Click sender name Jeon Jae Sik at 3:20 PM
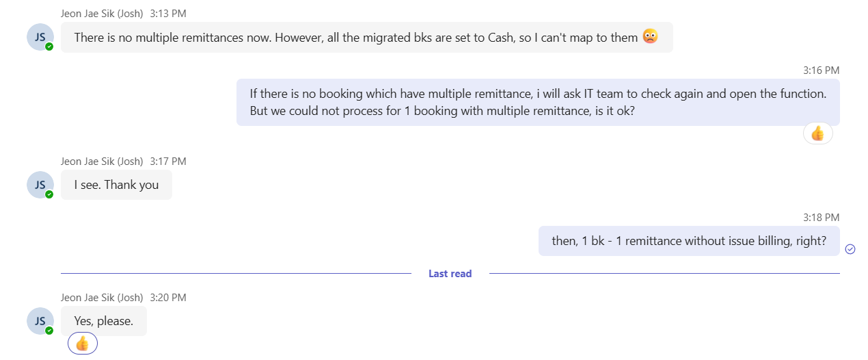 coord(102,298)
